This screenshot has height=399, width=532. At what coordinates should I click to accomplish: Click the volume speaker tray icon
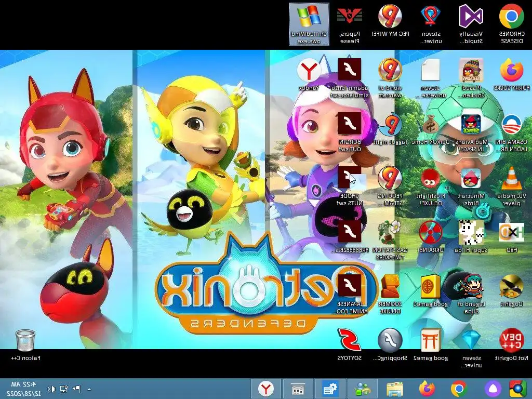coord(51,389)
